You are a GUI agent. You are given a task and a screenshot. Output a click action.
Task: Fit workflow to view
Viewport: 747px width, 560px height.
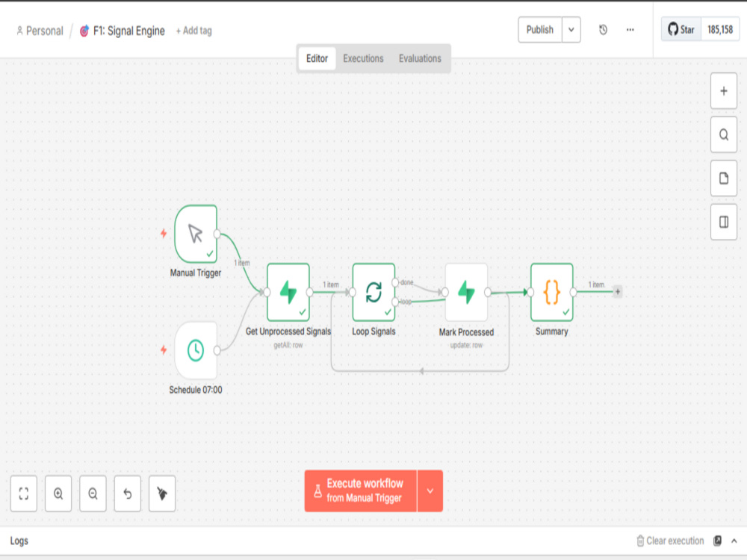pos(24,494)
